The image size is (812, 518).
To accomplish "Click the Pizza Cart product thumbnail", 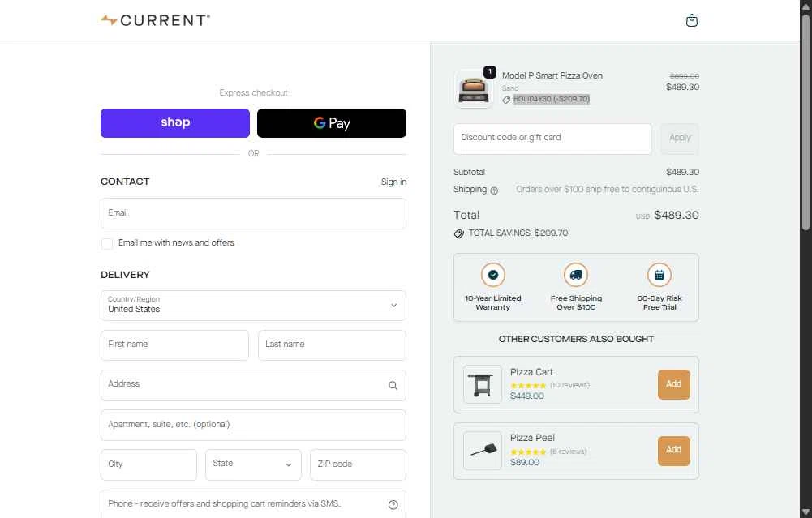I will coord(482,384).
